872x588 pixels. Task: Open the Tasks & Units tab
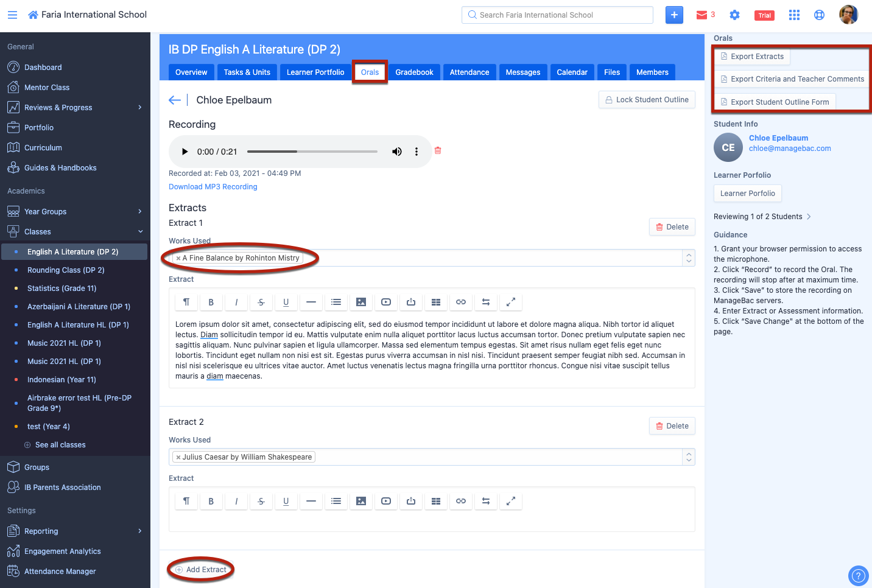coord(247,72)
